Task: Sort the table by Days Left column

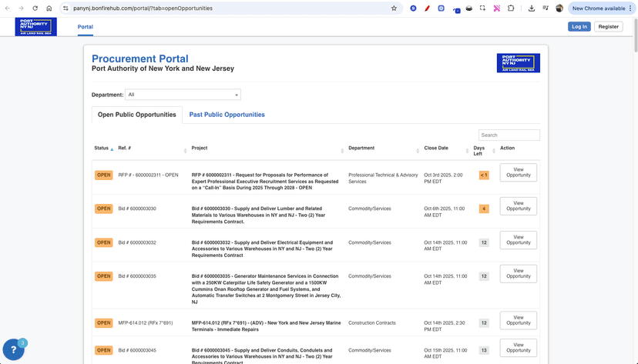Action: pos(479,151)
